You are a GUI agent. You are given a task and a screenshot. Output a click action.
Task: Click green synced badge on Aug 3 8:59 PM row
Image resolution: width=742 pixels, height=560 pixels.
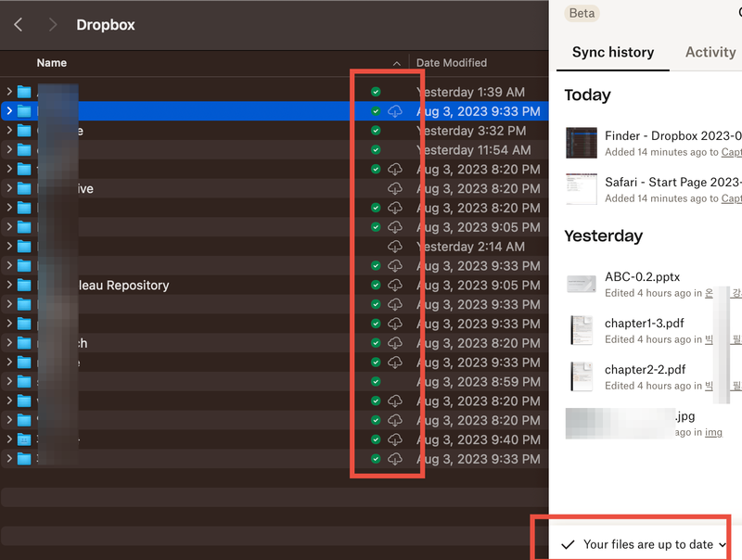tap(376, 381)
